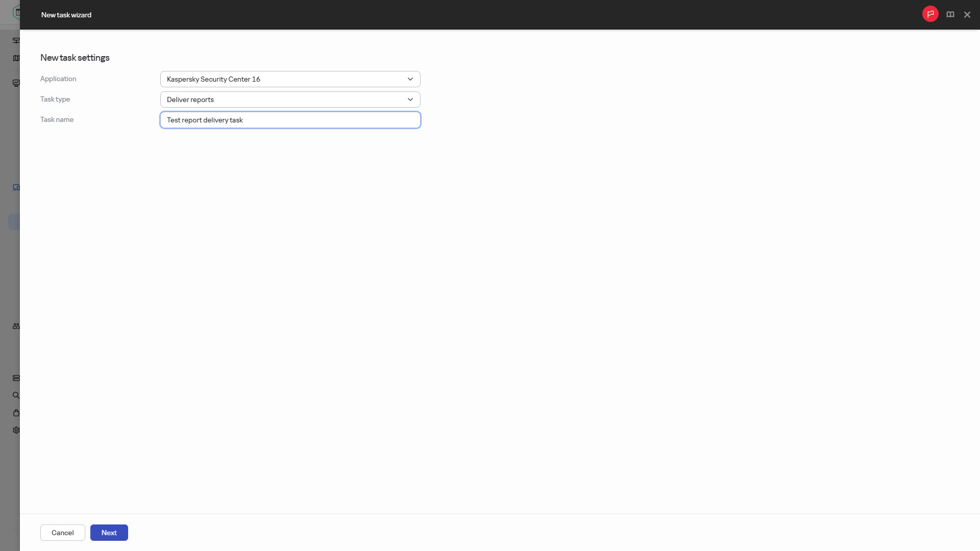Click the Next button
This screenshot has height=551, width=980.
(109, 533)
